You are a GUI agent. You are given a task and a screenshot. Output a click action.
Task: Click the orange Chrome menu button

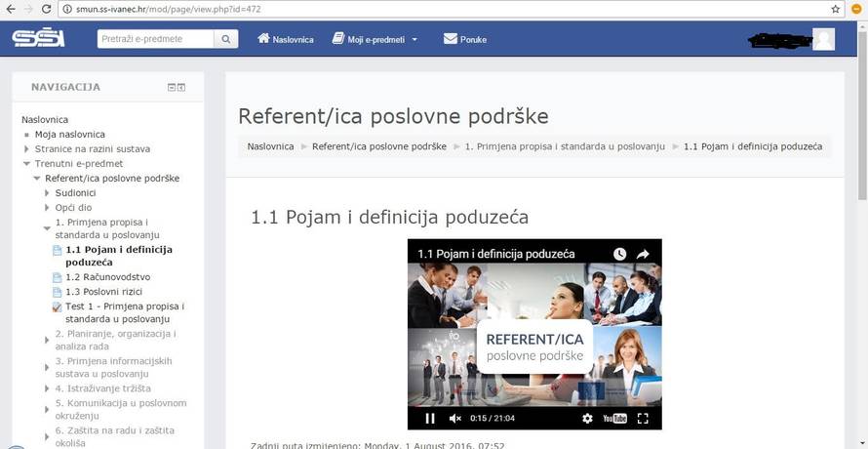[855, 9]
